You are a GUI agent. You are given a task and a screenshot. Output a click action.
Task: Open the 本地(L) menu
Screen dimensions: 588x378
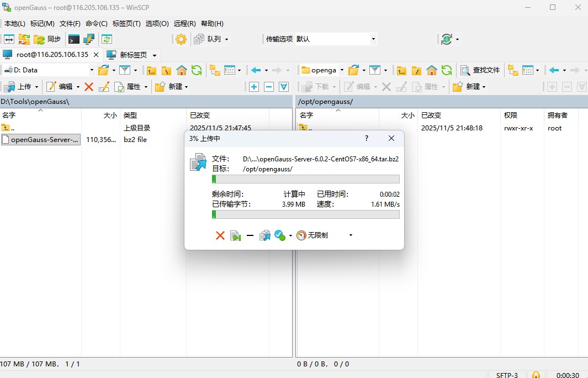[x=14, y=24]
